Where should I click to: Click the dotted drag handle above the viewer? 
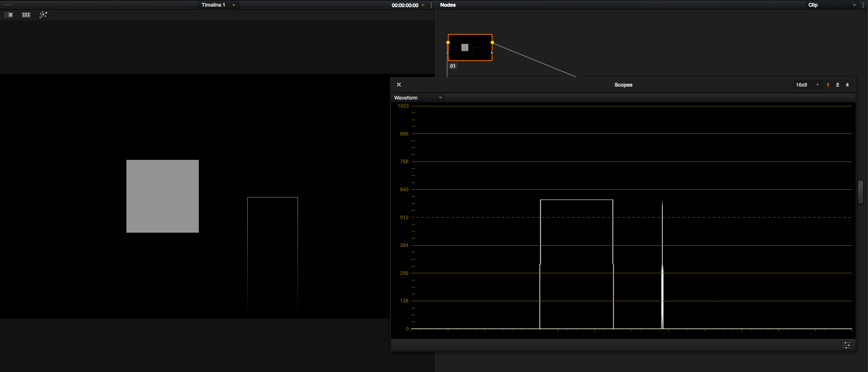coord(8,5)
